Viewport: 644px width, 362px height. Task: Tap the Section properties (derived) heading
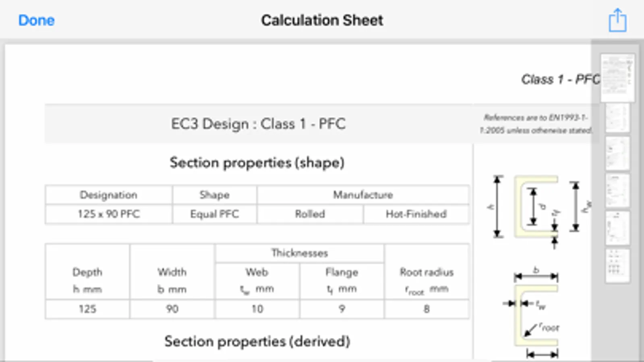click(x=257, y=341)
